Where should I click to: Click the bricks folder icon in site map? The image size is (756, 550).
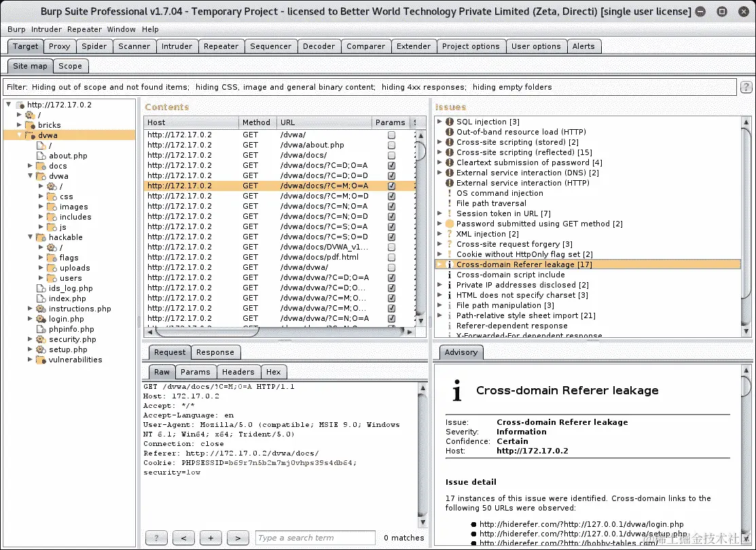coord(30,125)
